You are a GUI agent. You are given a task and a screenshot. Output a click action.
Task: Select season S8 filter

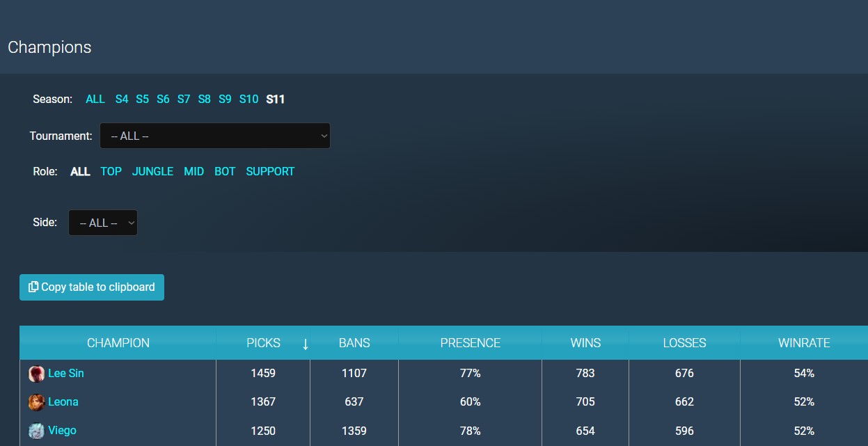tap(204, 99)
